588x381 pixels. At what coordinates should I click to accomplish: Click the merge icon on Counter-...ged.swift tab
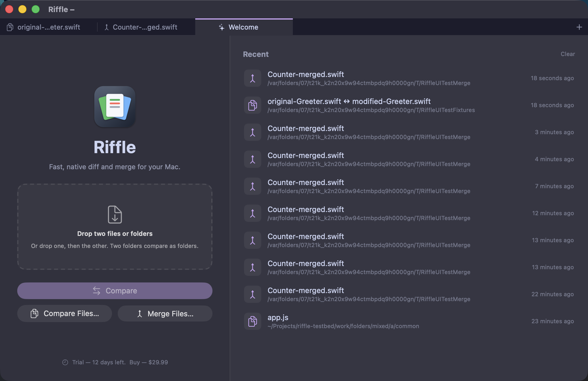tap(107, 27)
